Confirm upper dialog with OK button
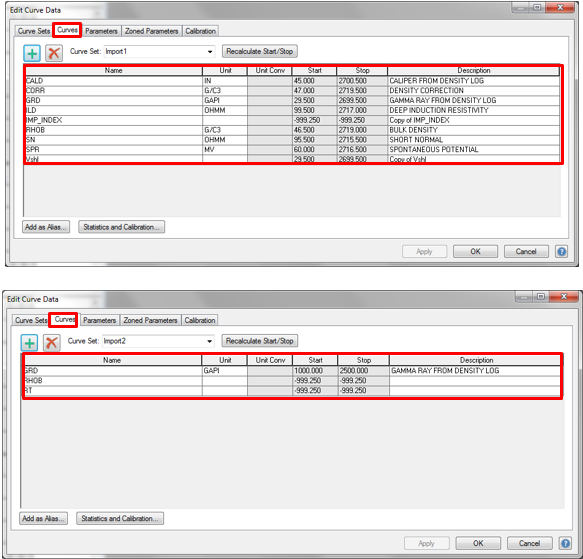583x559 pixels. (x=475, y=251)
